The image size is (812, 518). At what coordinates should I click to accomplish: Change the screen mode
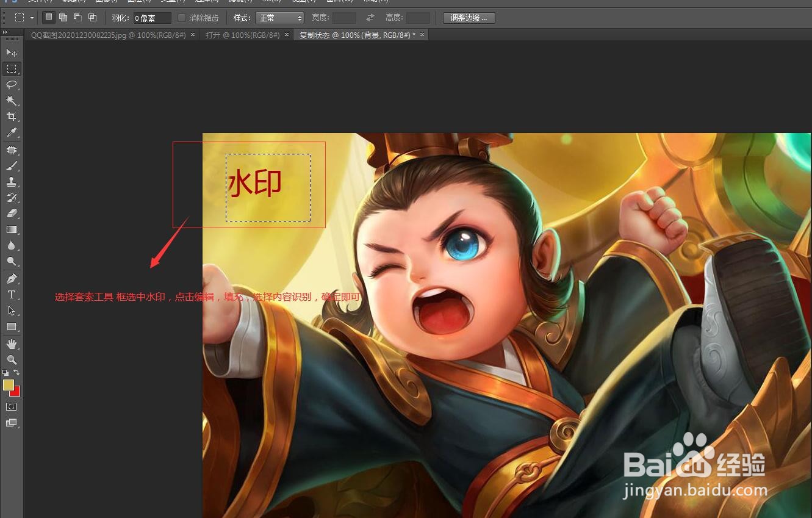12,422
